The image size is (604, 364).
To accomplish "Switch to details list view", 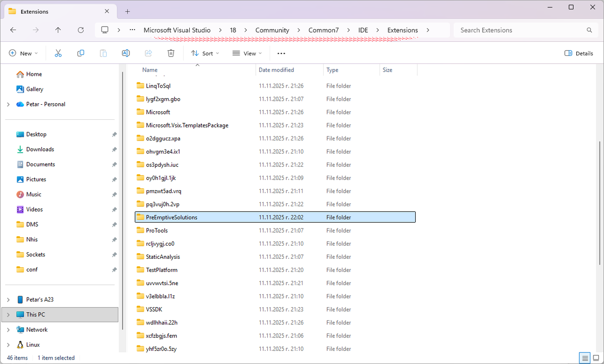I will 584,357.
